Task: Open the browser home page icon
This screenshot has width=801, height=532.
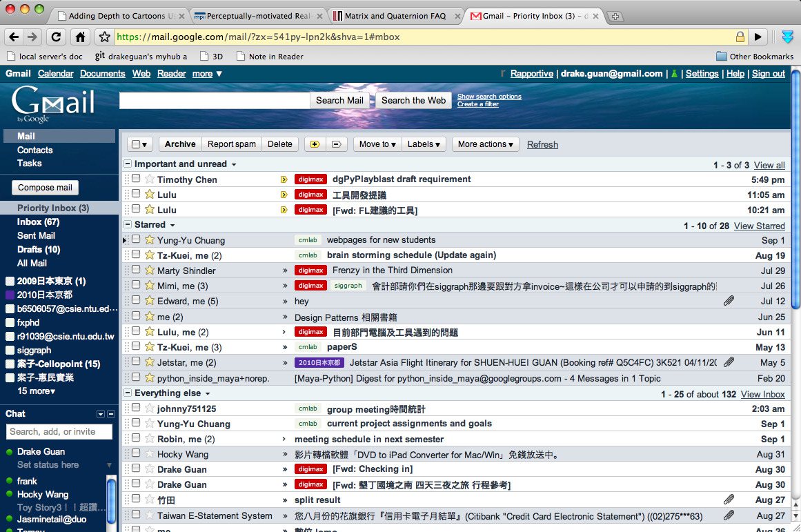Action: (x=80, y=37)
